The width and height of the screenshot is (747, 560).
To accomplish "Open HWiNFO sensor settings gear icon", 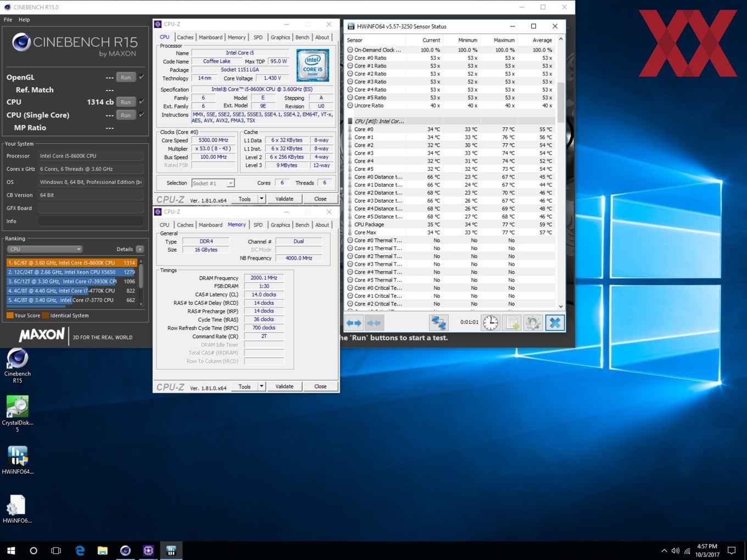I will click(533, 323).
